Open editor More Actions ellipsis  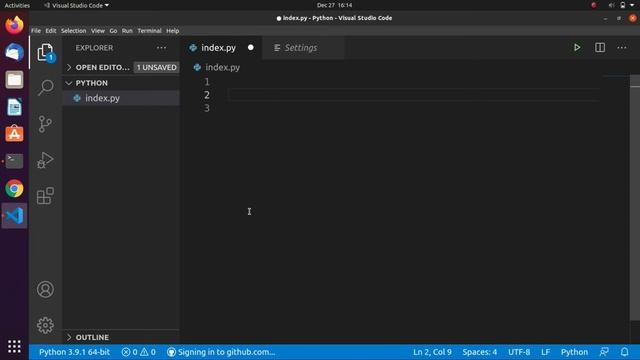coord(622,48)
